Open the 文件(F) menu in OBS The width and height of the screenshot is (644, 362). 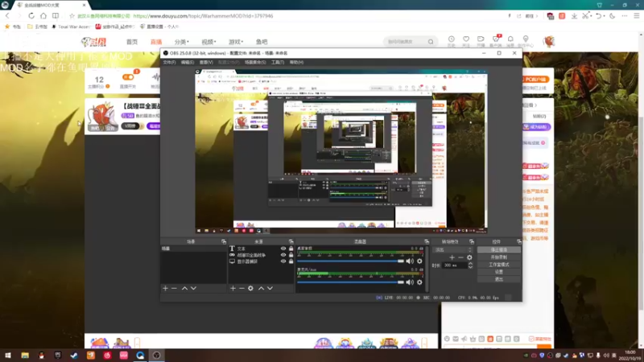point(169,63)
